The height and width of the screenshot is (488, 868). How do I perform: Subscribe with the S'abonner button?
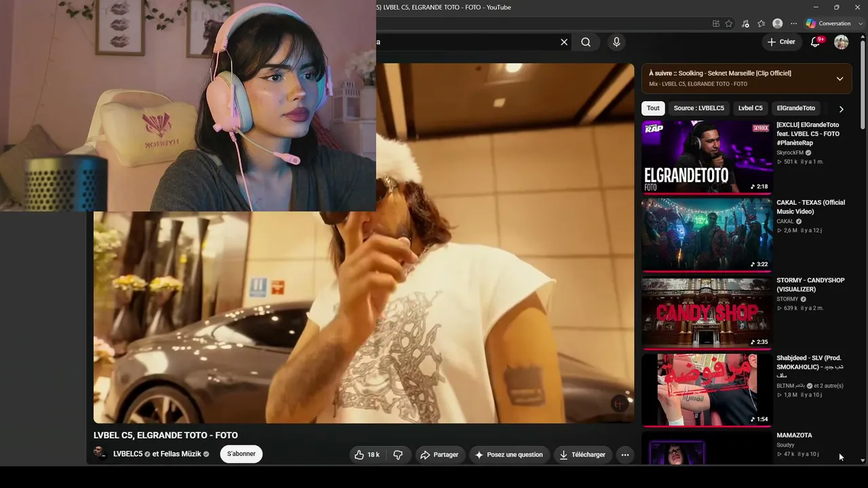point(241,454)
